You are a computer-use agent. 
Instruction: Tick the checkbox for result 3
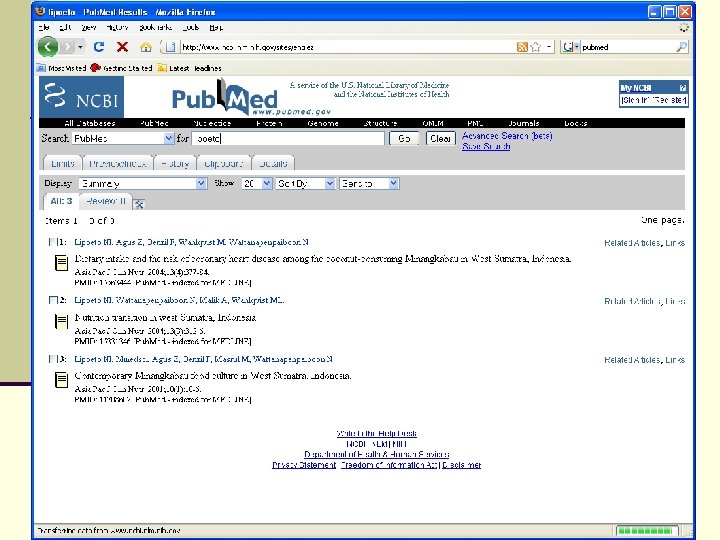pyautogui.click(x=53, y=359)
